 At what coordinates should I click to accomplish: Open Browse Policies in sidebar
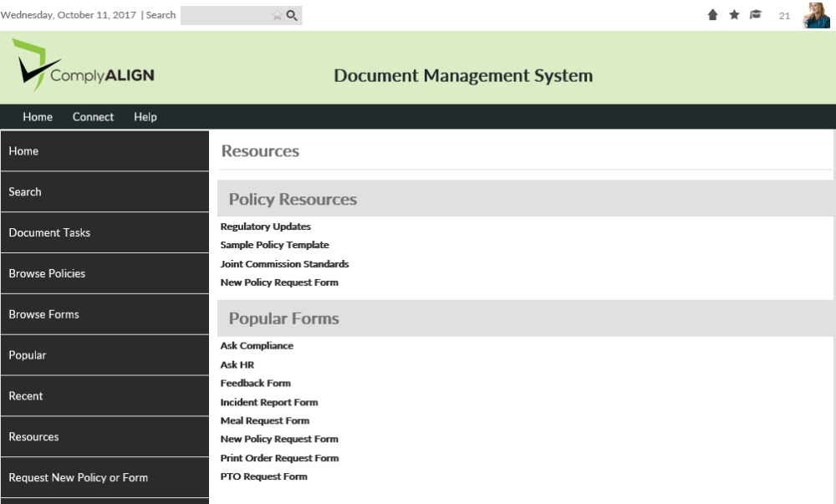(x=104, y=273)
